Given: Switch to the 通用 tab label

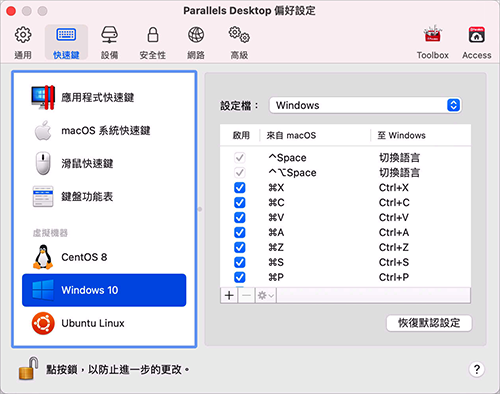Looking at the screenshot, I should [x=23, y=55].
